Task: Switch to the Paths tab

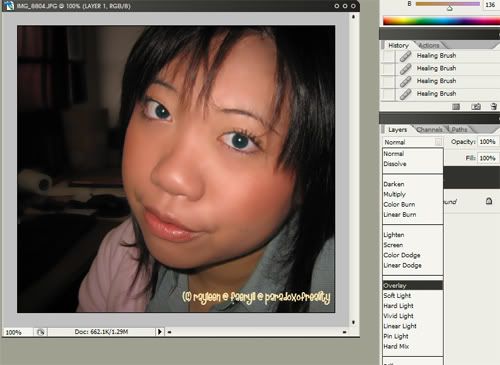Action: [459, 129]
